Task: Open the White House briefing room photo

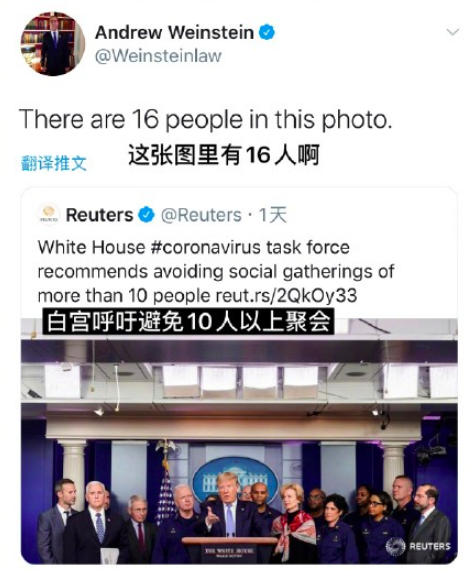Action: pyautogui.click(x=239, y=441)
